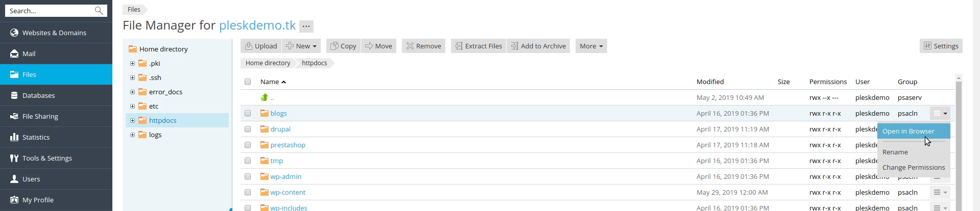This screenshot has width=980, height=211.
Task: Go to Databases in sidebar
Action: 56,95
